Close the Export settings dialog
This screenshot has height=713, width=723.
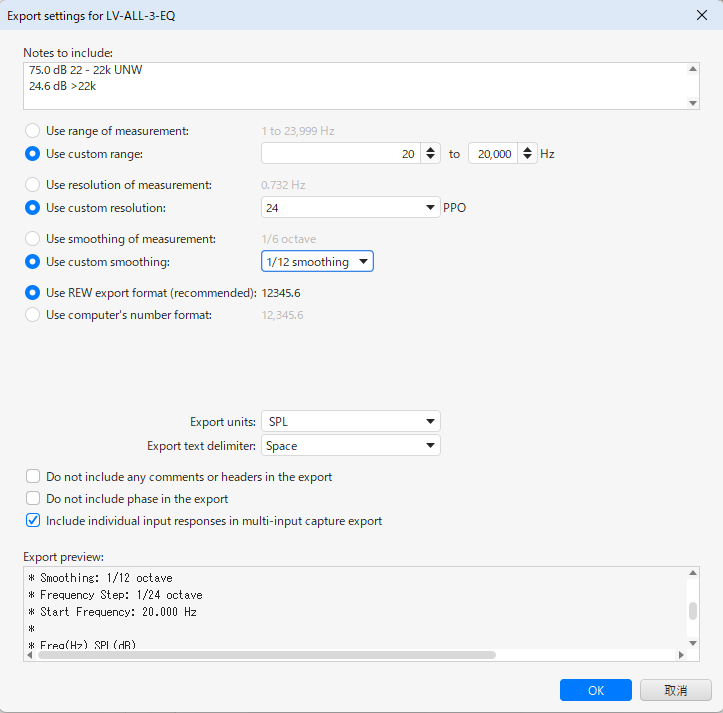pyautogui.click(x=702, y=15)
